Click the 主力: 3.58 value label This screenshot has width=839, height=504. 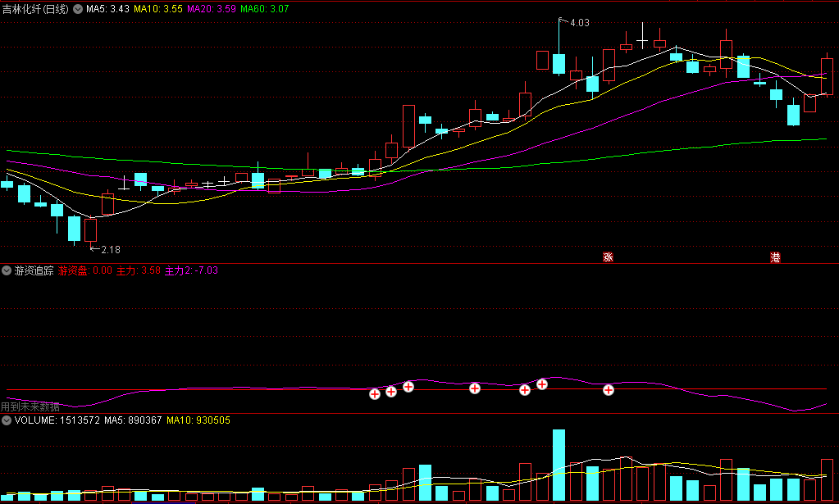click(x=139, y=270)
